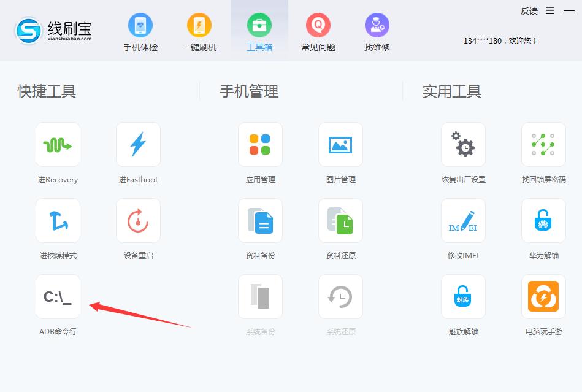Click the 反馈 feedback link

[528, 10]
